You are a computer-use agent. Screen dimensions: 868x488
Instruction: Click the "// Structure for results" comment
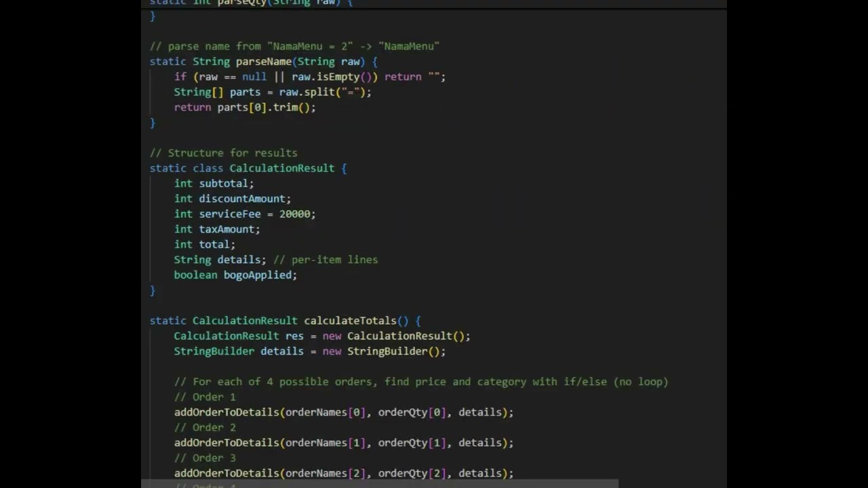tap(223, 153)
